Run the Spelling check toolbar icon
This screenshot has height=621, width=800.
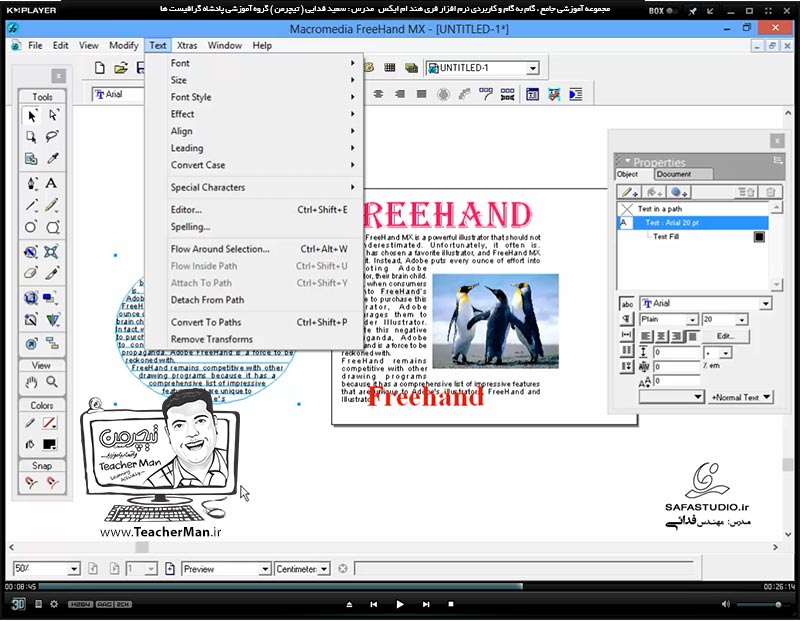[554, 94]
